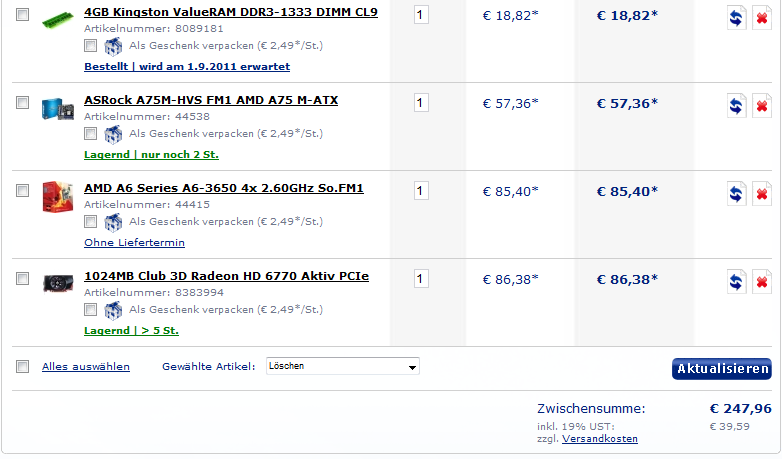Viewport: 782px width, 459px height.
Task: Open 1024MB Club 3D Radeon HD 6770 product link
Action: pyautogui.click(x=226, y=276)
